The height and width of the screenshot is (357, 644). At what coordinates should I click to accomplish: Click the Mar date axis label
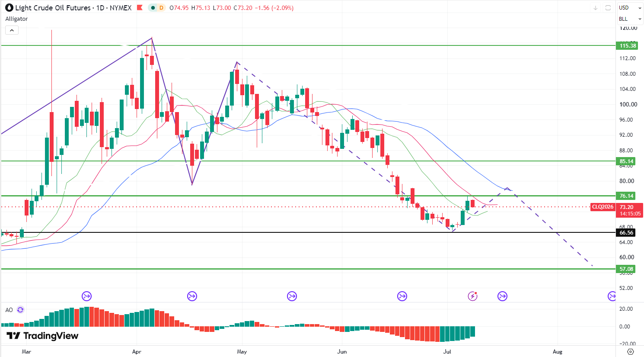26,351
